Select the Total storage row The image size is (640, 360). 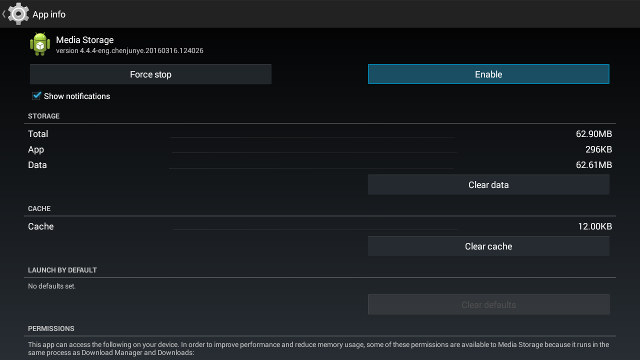320,134
